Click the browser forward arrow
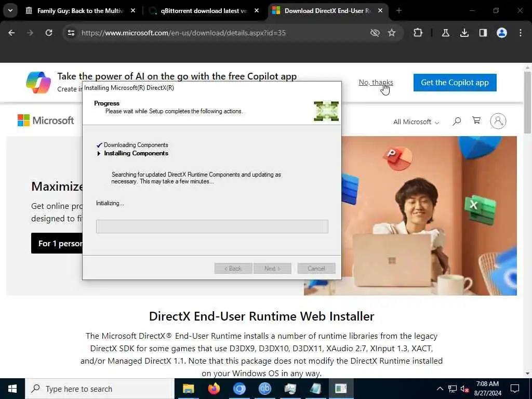The height and width of the screenshot is (399, 532). tap(30, 33)
